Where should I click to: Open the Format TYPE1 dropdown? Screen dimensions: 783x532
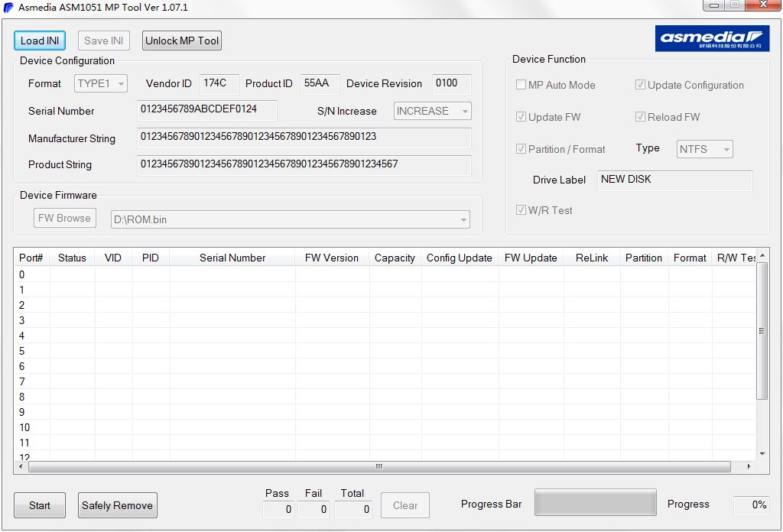[101, 83]
